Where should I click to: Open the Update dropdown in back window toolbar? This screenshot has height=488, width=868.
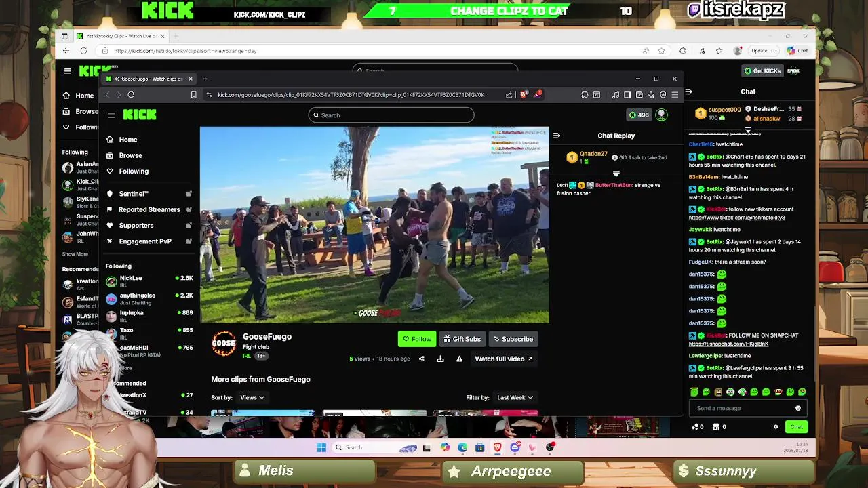764,51
